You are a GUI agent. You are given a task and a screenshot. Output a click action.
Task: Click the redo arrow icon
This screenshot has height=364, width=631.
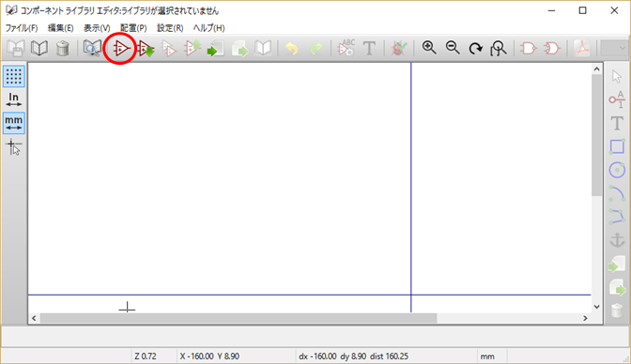[316, 49]
